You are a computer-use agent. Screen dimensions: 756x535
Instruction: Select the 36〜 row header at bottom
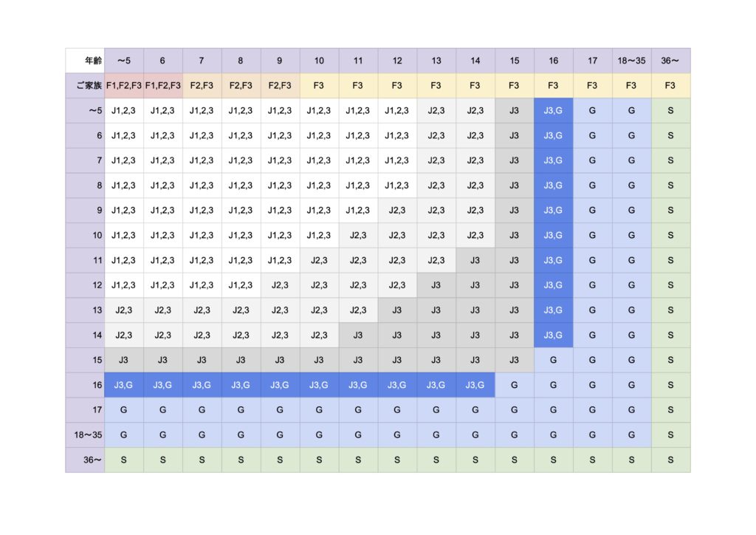pos(85,460)
